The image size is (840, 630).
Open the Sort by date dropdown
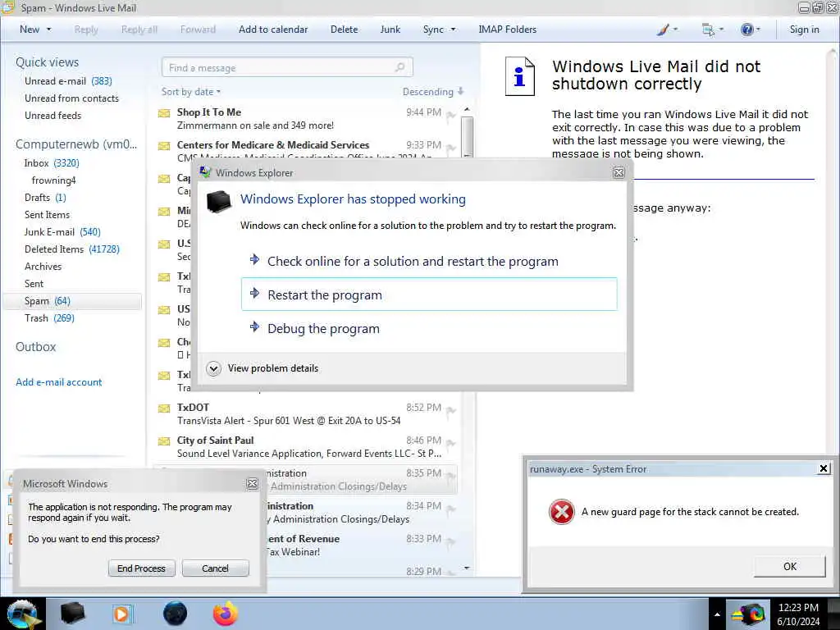(x=191, y=92)
